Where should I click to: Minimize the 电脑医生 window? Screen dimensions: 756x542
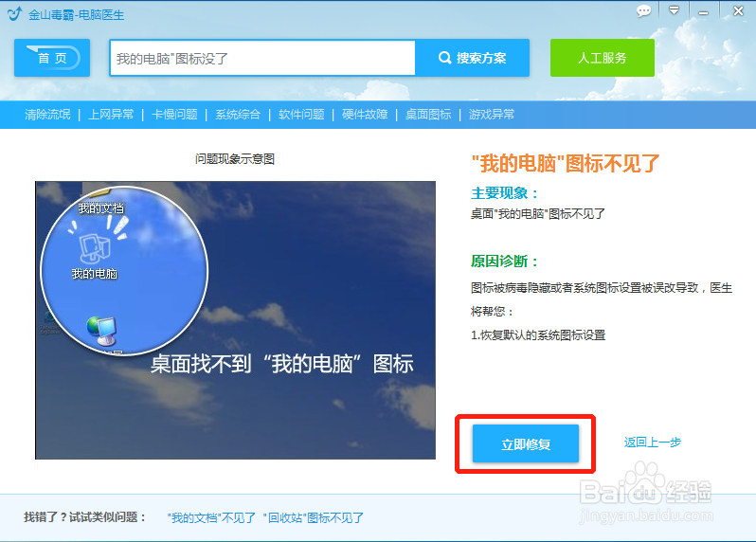pos(704,11)
